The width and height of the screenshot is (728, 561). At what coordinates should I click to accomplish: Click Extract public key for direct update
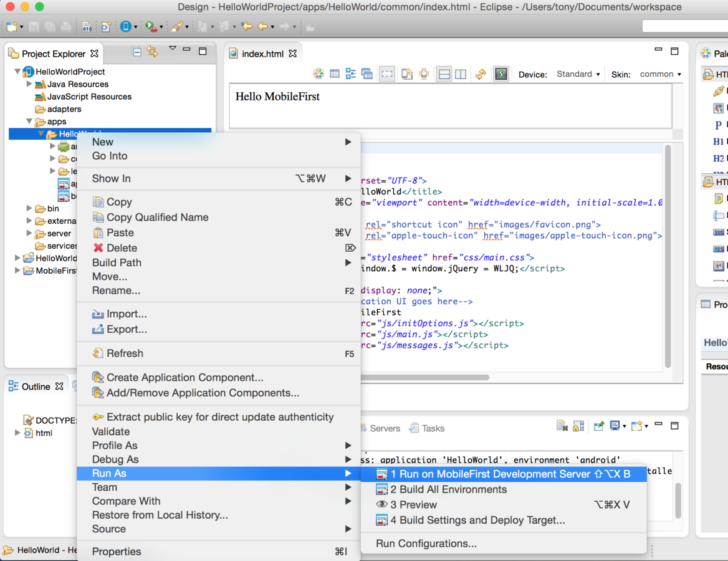click(219, 417)
